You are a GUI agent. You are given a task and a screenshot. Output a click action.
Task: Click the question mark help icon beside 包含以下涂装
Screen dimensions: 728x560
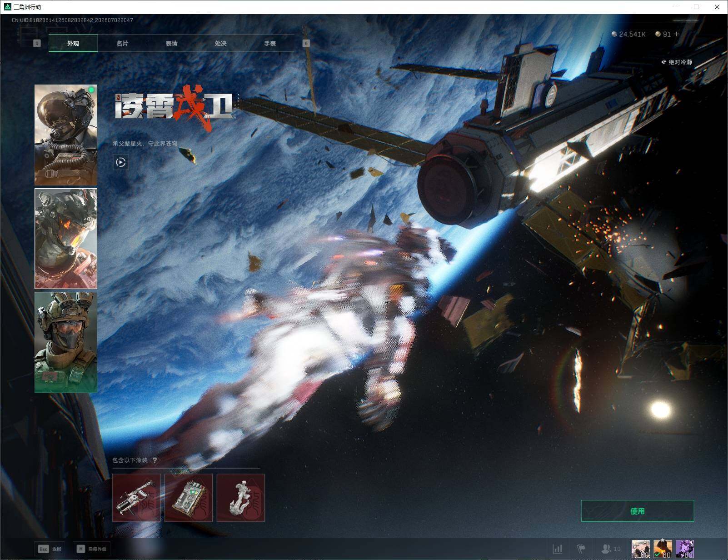(x=155, y=460)
